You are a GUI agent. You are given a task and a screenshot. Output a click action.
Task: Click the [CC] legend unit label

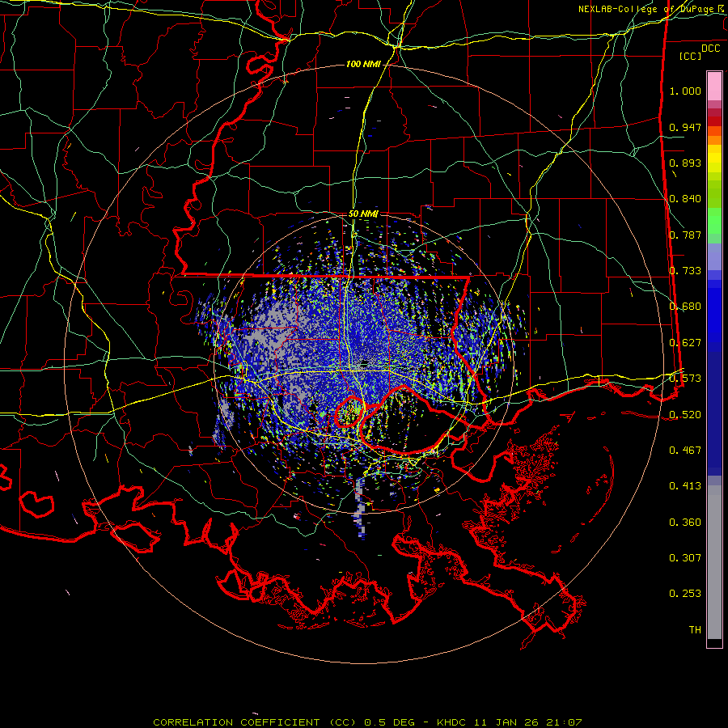690,56
